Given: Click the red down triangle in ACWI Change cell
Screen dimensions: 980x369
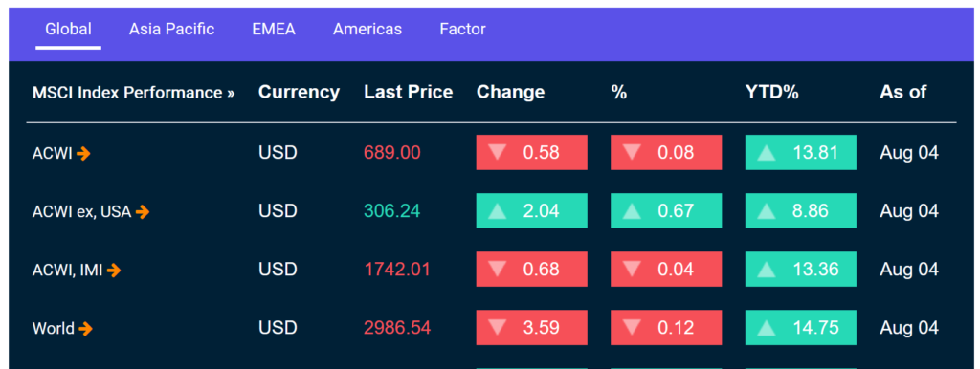Looking at the screenshot, I should 498,152.
